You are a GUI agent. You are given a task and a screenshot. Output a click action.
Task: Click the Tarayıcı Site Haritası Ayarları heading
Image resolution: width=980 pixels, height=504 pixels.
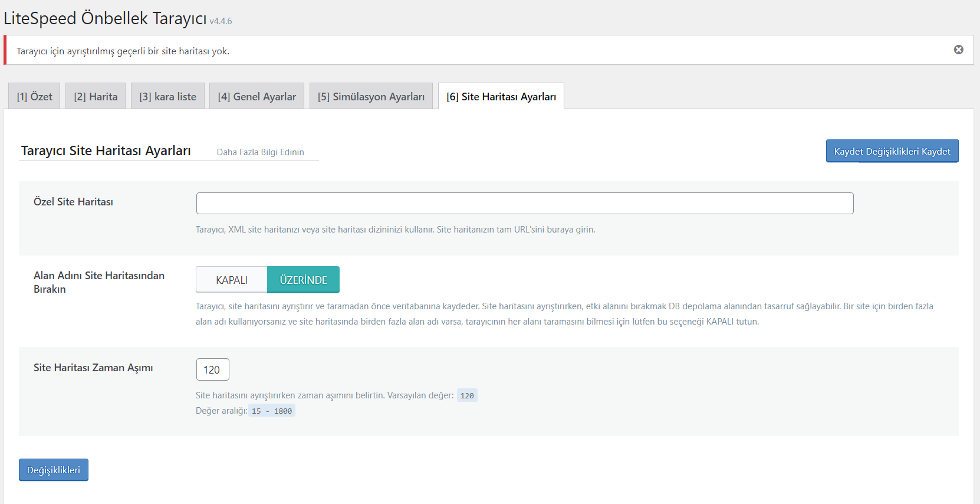coord(106,151)
